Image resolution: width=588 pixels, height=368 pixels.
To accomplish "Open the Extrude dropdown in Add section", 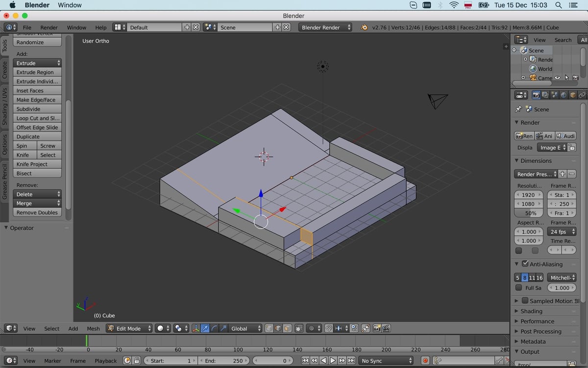I will [37, 63].
